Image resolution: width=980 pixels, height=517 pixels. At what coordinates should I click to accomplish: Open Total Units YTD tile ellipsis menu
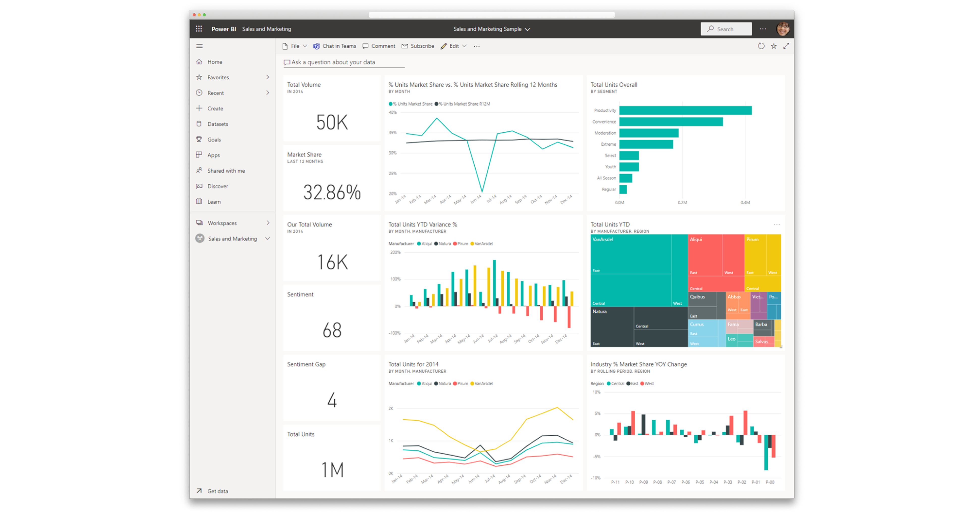tap(777, 225)
